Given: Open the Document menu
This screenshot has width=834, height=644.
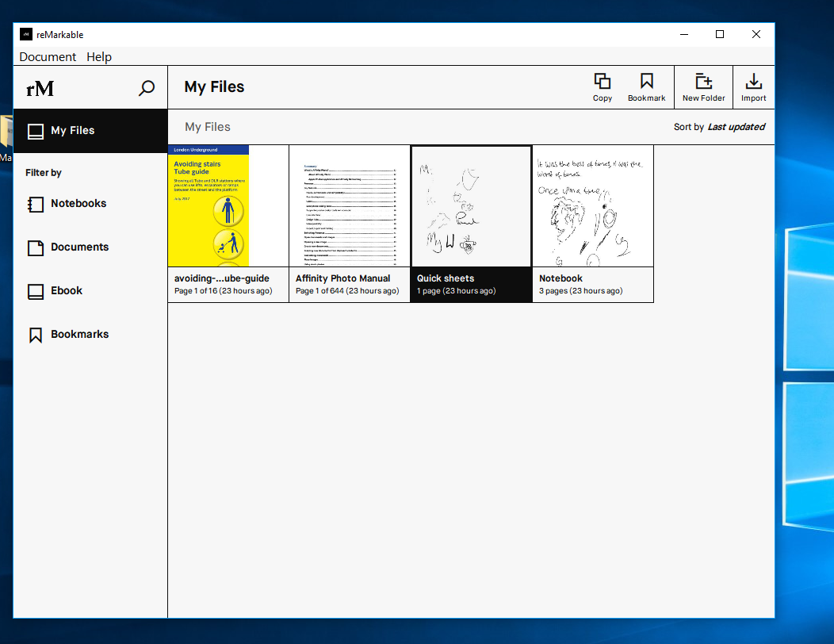Looking at the screenshot, I should [x=48, y=57].
